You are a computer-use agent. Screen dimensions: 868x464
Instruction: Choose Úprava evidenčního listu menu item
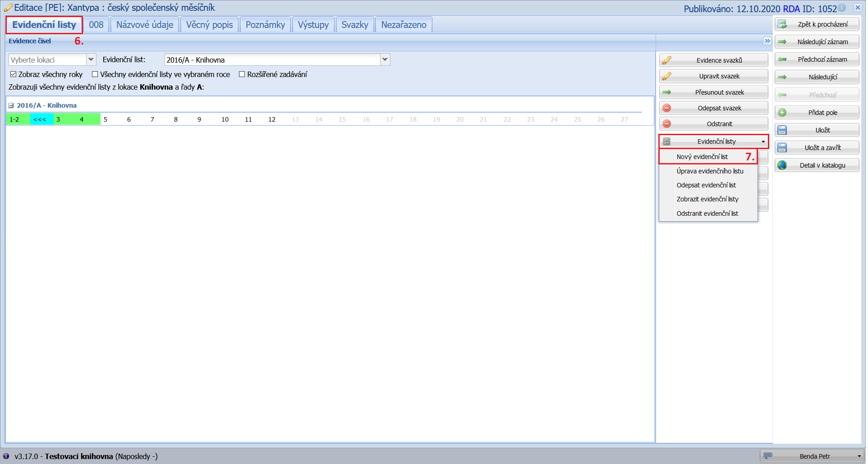point(708,171)
